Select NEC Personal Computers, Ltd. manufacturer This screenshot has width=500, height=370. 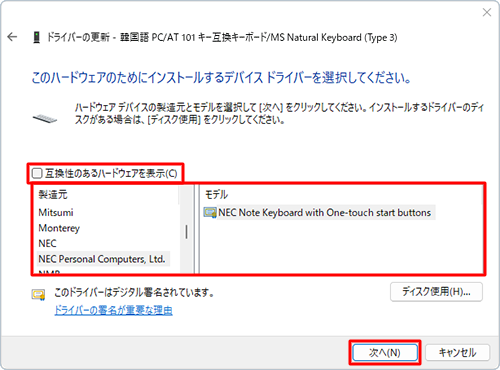(102, 259)
